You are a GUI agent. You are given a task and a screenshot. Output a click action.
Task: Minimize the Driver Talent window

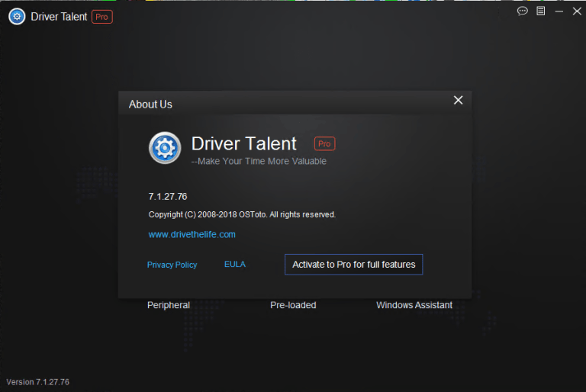tap(559, 11)
